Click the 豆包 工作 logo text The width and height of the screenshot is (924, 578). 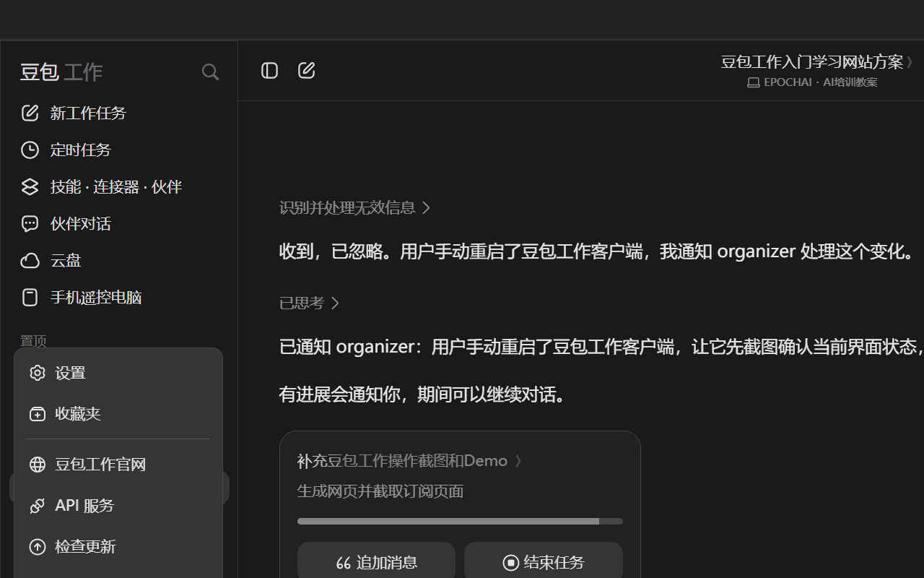61,72
